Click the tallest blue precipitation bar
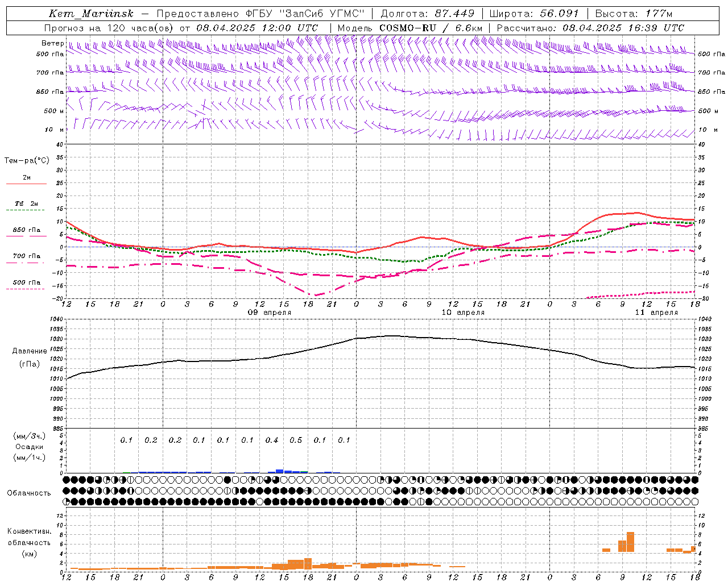This screenshot has width=728, height=582. click(x=279, y=471)
